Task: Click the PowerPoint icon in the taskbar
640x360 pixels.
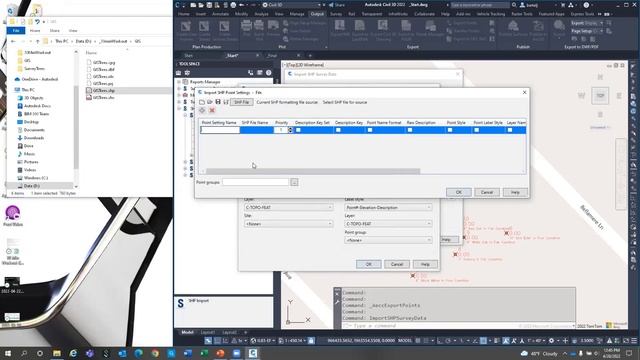Action: (x=220, y=353)
